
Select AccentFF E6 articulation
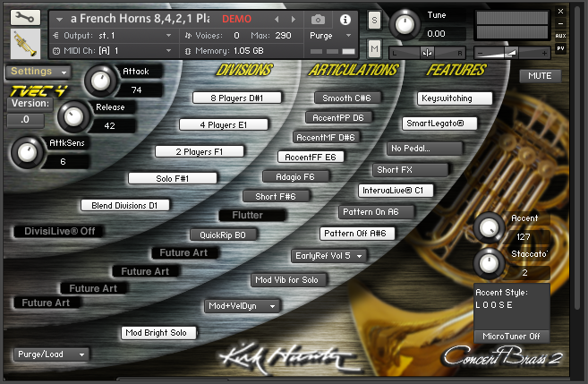point(311,158)
